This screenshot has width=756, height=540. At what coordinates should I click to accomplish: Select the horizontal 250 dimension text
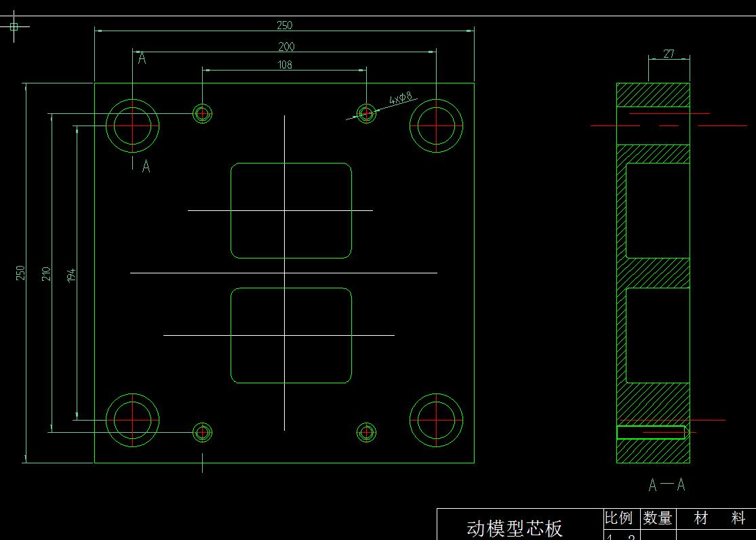point(285,24)
